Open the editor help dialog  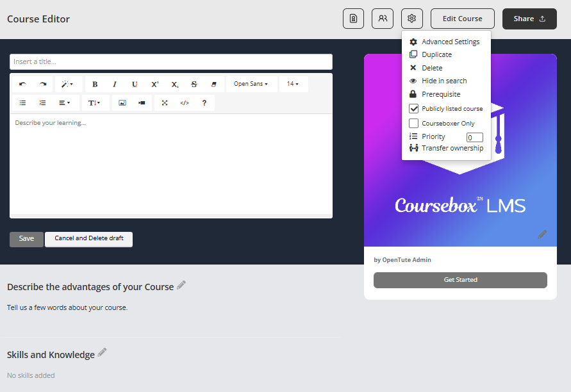click(x=204, y=103)
